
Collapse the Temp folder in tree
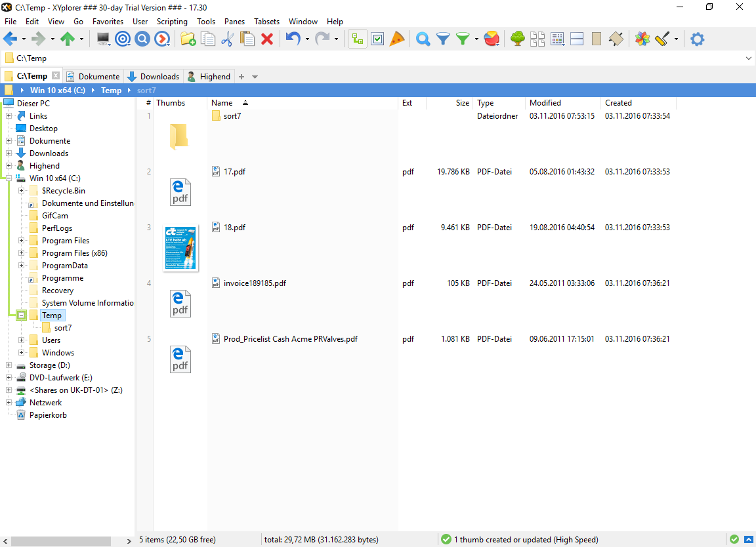pyautogui.click(x=22, y=315)
